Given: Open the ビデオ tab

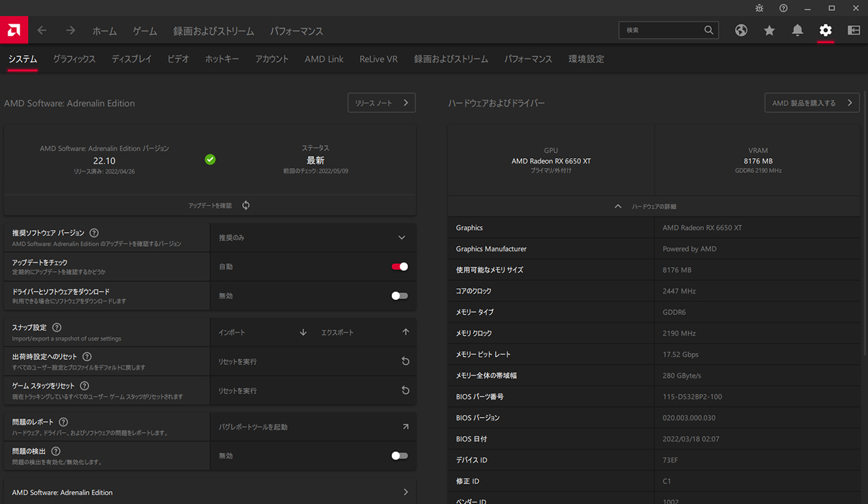Looking at the screenshot, I should [178, 59].
